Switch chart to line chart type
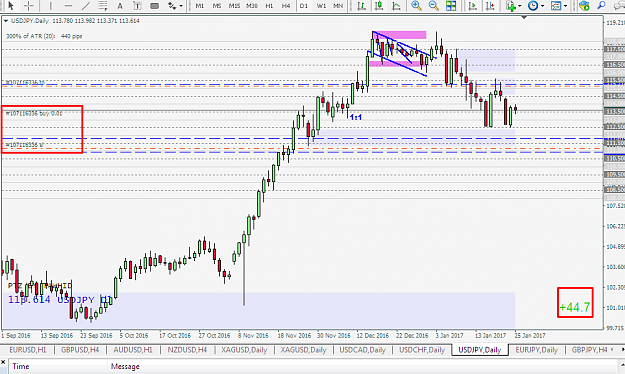Screen dimensions: 625x374 (396, 6)
